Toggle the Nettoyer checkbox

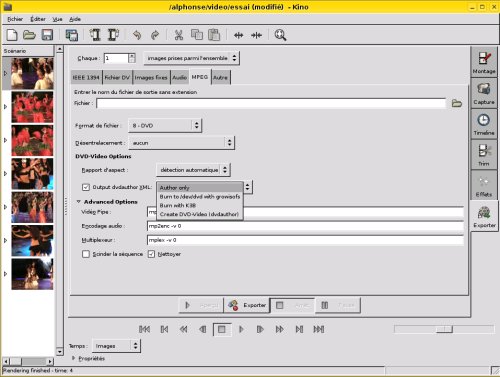pos(151,254)
